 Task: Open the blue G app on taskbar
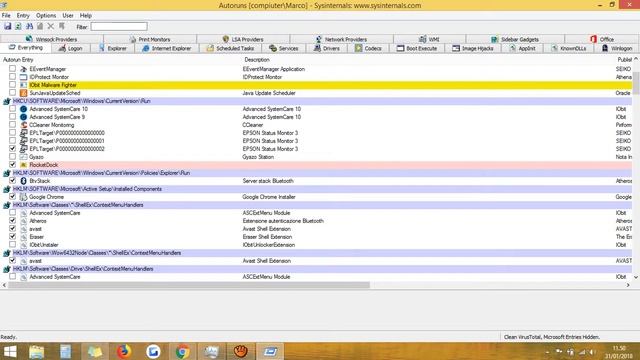(153, 351)
